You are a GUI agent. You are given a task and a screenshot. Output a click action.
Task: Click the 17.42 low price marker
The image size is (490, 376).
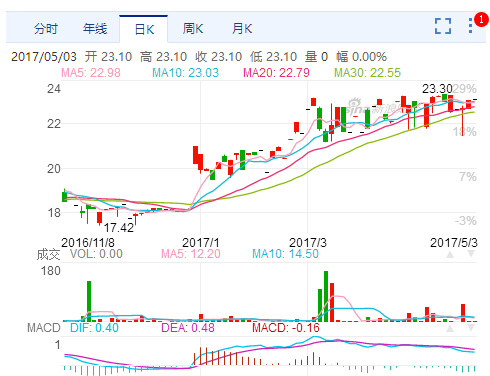tap(119, 228)
